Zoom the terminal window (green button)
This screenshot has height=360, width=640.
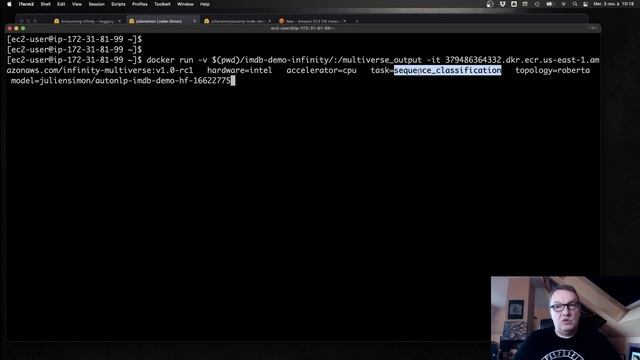pyautogui.click(x=23, y=28)
